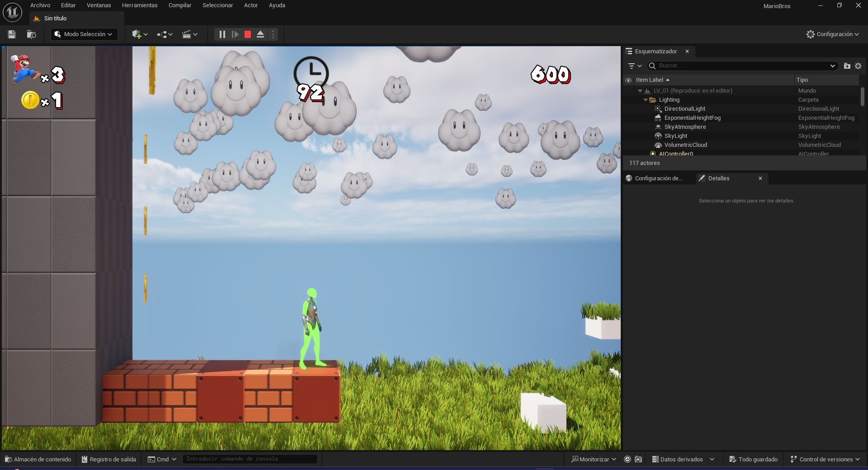This screenshot has width=868, height=470.
Task: Save the current level with floppy icon
Action: (x=12, y=34)
